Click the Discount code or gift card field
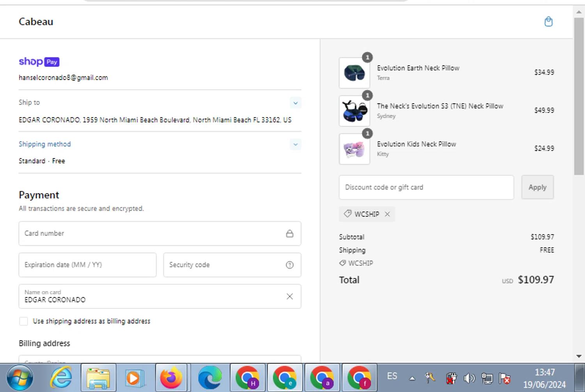Screen dimensions: 585x392 (x=426, y=187)
